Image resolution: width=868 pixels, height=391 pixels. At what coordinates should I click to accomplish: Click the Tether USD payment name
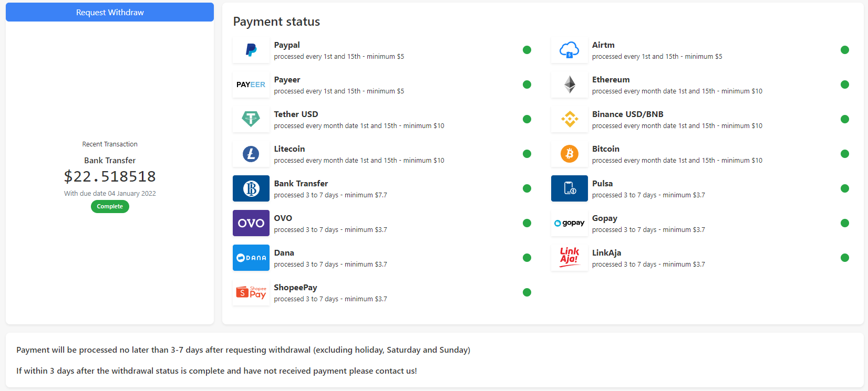pos(296,114)
